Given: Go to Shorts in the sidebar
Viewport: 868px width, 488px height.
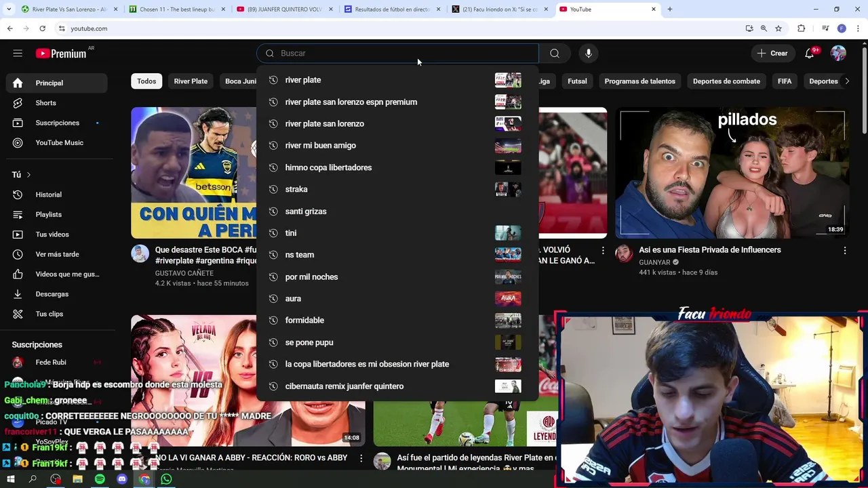Looking at the screenshot, I should click(56, 103).
